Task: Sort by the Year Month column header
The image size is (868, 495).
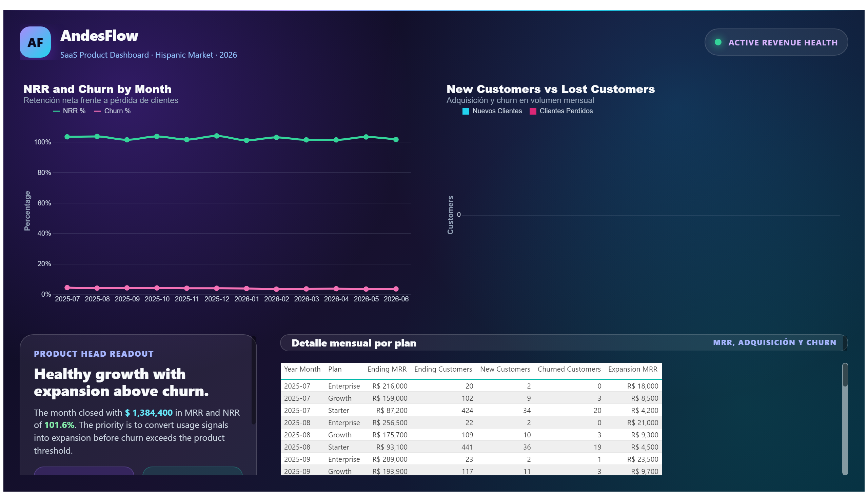Action: point(302,369)
